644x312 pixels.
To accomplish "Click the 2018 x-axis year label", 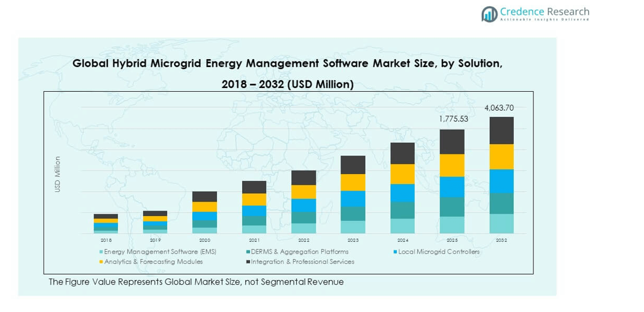I will (106, 240).
